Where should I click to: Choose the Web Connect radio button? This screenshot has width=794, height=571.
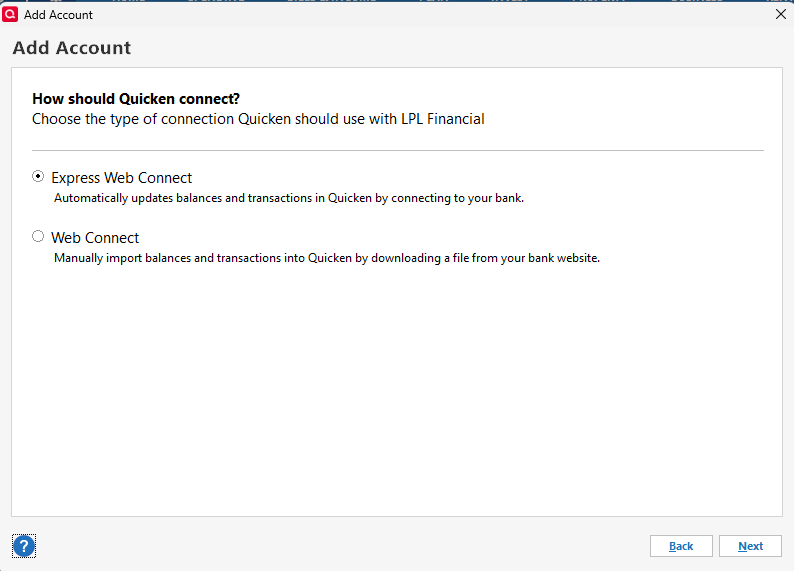38,237
